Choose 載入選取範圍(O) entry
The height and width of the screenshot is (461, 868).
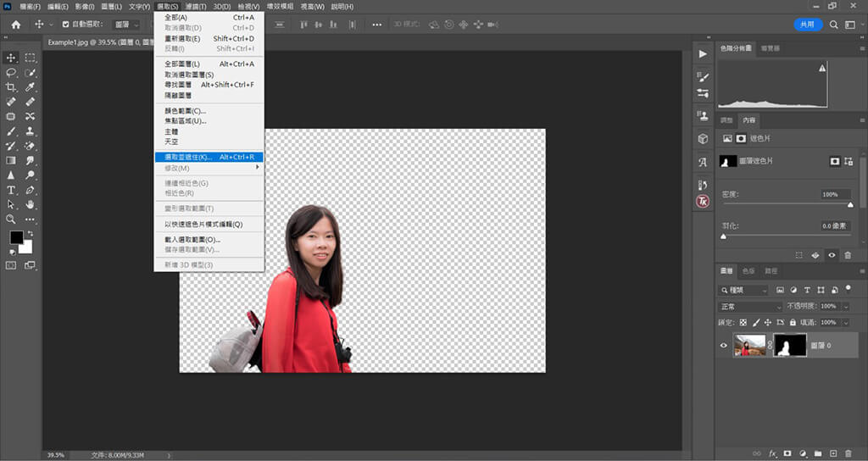point(209,240)
